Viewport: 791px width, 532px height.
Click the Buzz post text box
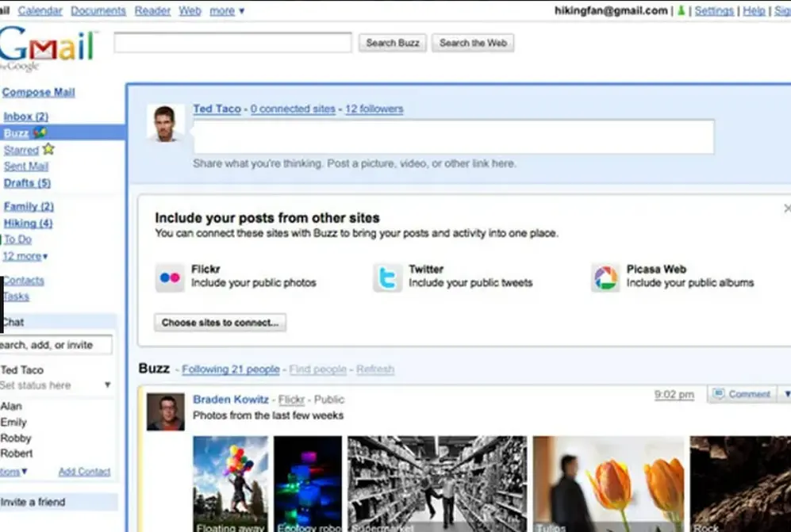454,136
